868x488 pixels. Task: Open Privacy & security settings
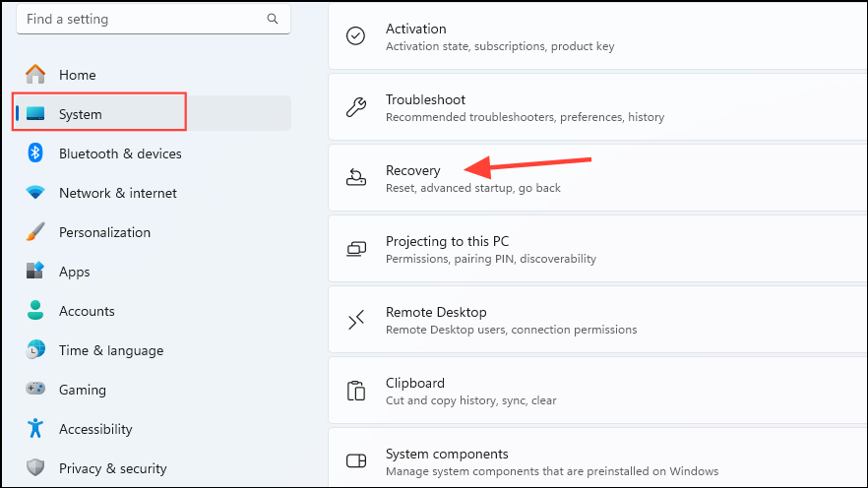(112, 468)
